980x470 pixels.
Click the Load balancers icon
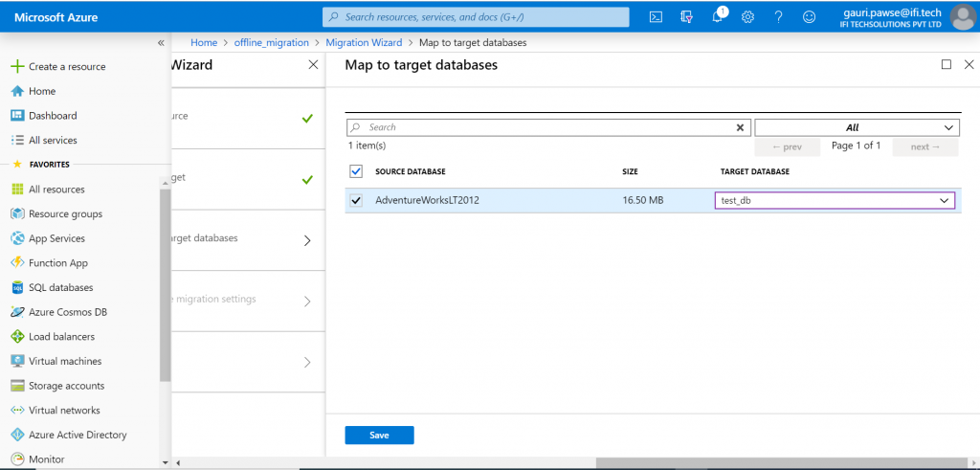pyautogui.click(x=17, y=336)
